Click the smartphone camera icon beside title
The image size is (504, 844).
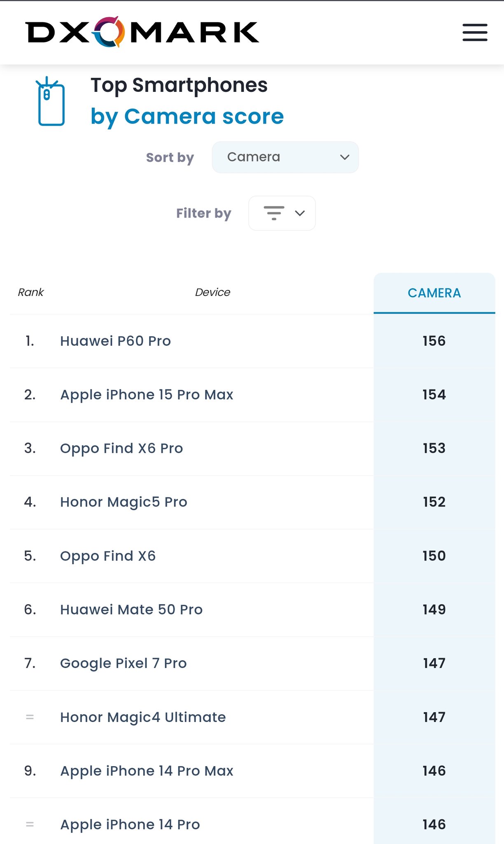50,101
